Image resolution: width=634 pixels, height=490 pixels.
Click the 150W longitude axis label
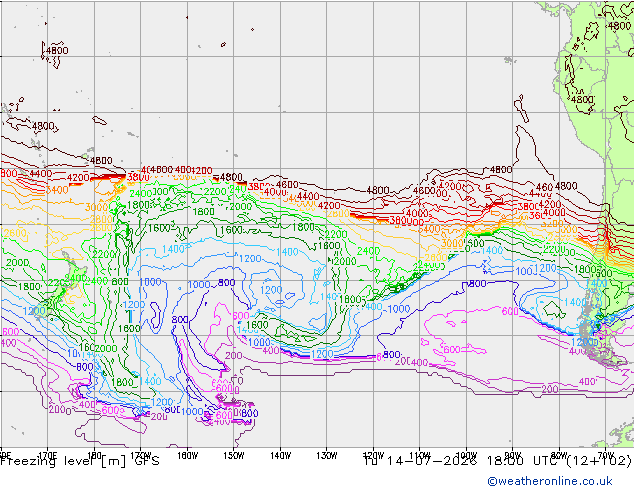click(234, 455)
